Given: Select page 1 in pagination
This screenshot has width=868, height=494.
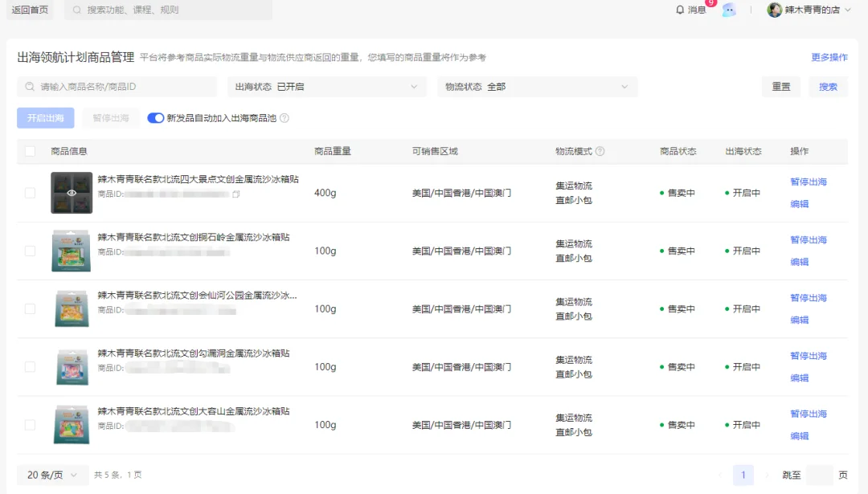Looking at the screenshot, I should click(x=743, y=475).
